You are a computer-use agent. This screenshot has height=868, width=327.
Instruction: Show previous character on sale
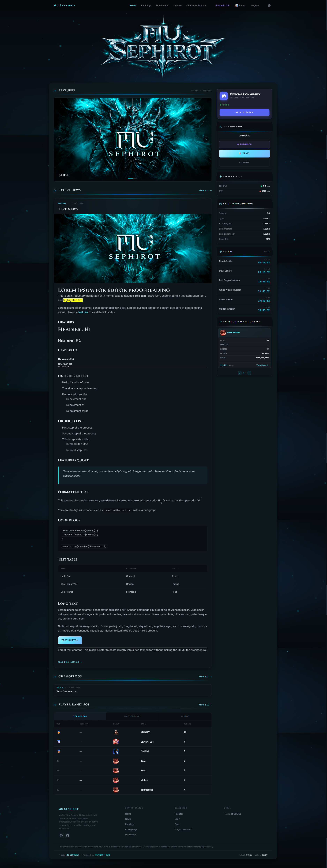[x=240, y=373]
